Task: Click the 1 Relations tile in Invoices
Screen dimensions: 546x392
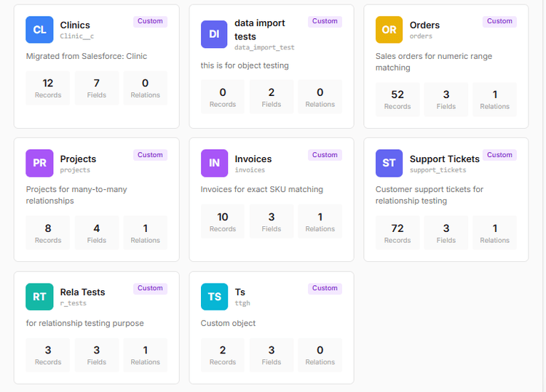Action: click(320, 222)
